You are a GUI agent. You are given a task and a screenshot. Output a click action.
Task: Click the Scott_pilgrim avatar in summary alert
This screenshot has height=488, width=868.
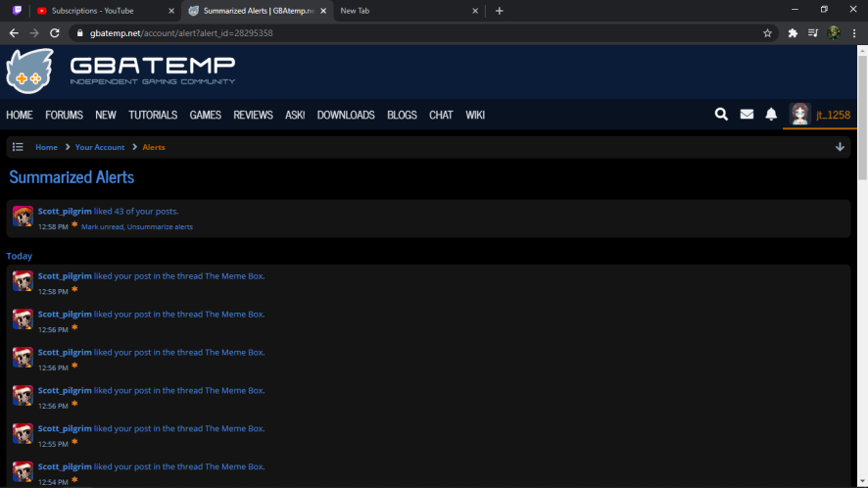pyautogui.click(x=23, y=216)
